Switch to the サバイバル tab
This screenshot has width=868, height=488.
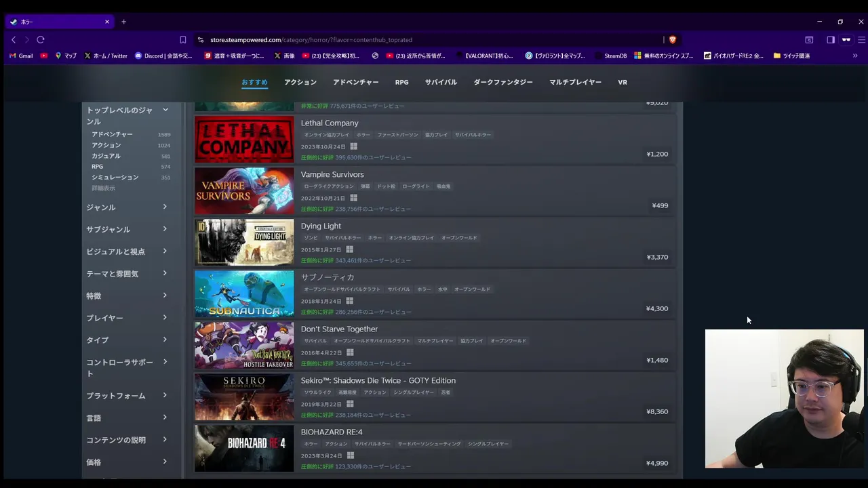(x=441, y=82)
